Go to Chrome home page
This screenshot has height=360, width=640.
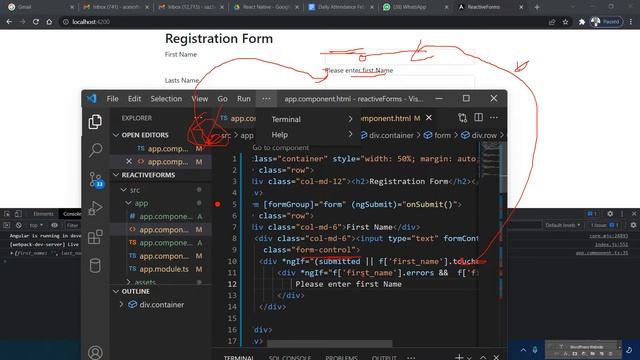[x=49, y=22]
